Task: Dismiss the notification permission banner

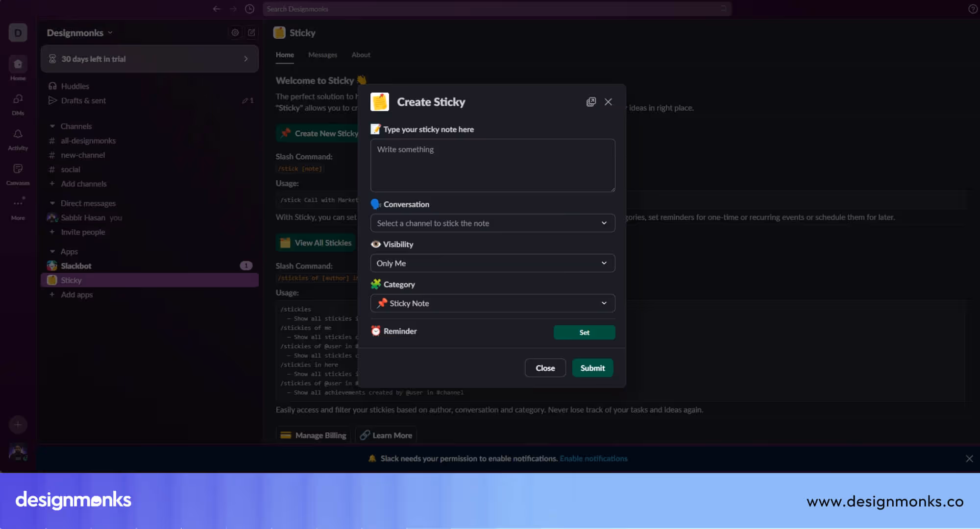Action: click(969, 458)
